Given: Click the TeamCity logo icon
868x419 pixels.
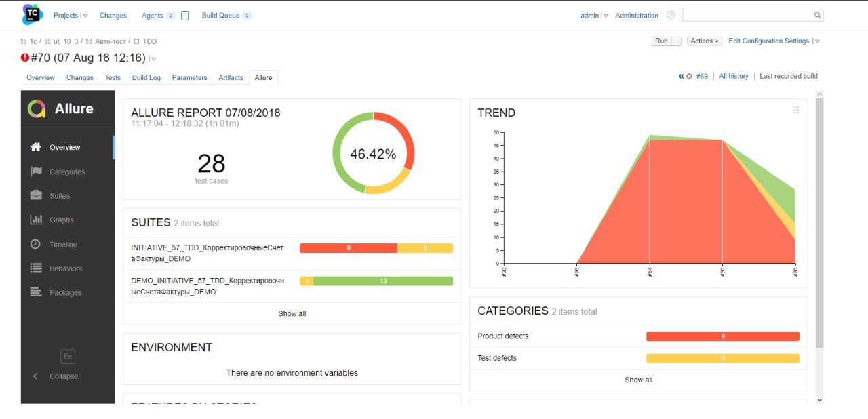Looking at the screenshot, I should pos(33,14).
